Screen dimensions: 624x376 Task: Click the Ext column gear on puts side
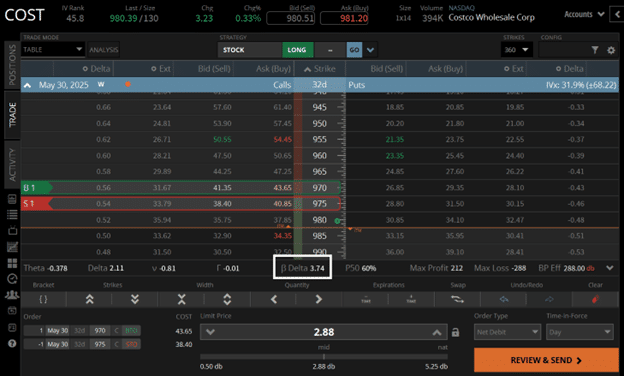(x=506, y=69)
